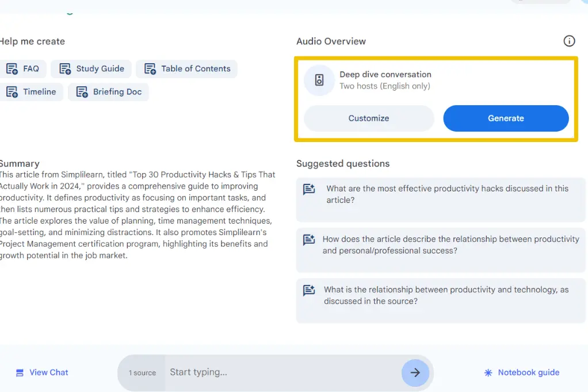Click the 1 source indicator

(142, 373)
